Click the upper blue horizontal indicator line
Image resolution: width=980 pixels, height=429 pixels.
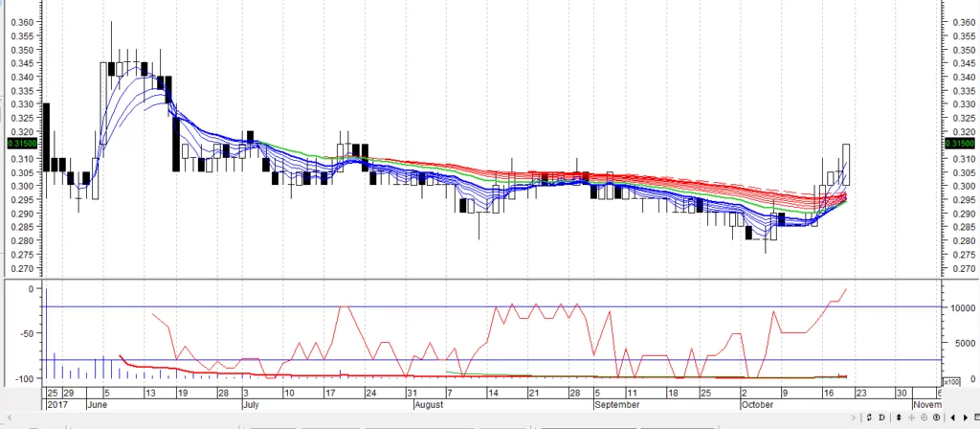point(479,306)
